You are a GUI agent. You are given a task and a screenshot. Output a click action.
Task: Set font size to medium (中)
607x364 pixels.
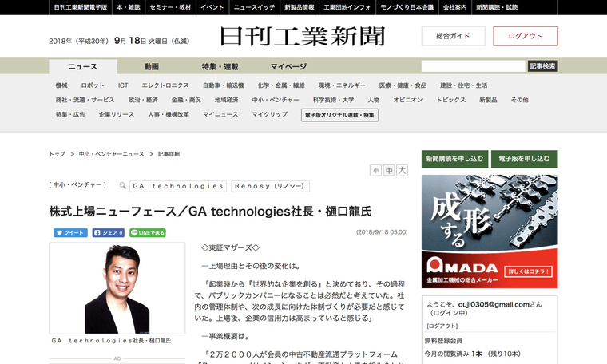pos(389,170)
